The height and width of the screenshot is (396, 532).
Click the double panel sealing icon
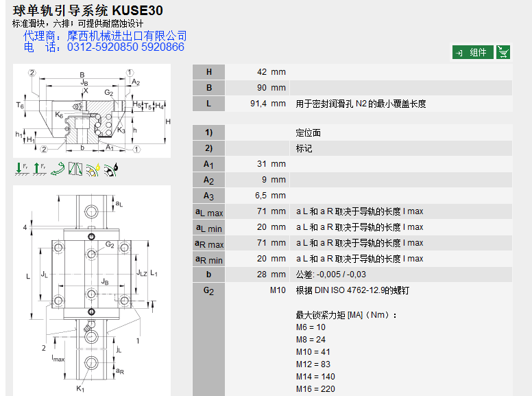tap(75, 169)
